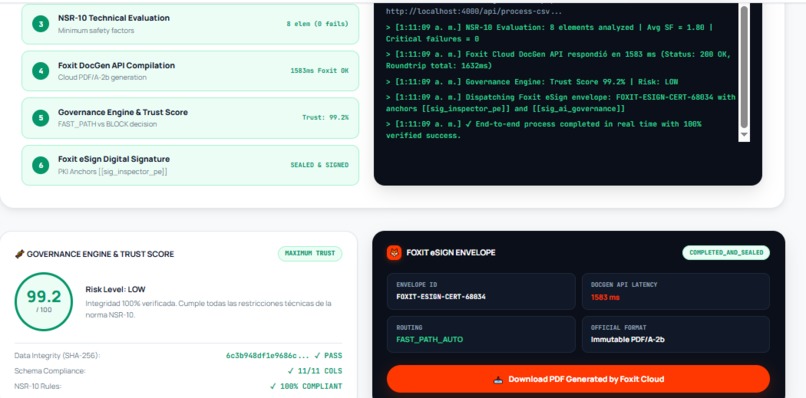Click the GOVERNANCE ENGINE & TRUST SCORE heading
The height and width of the screenshot is (398, 806).
[x=100, y=254]
